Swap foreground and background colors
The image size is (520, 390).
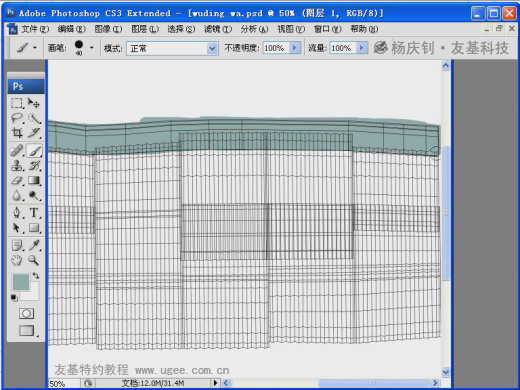pyautogui.click(x=36, y=275)
